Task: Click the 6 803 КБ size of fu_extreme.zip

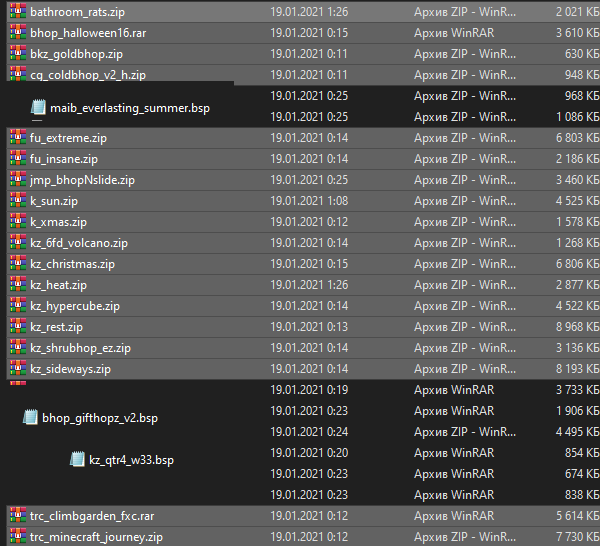Action: tap(577, 138)
